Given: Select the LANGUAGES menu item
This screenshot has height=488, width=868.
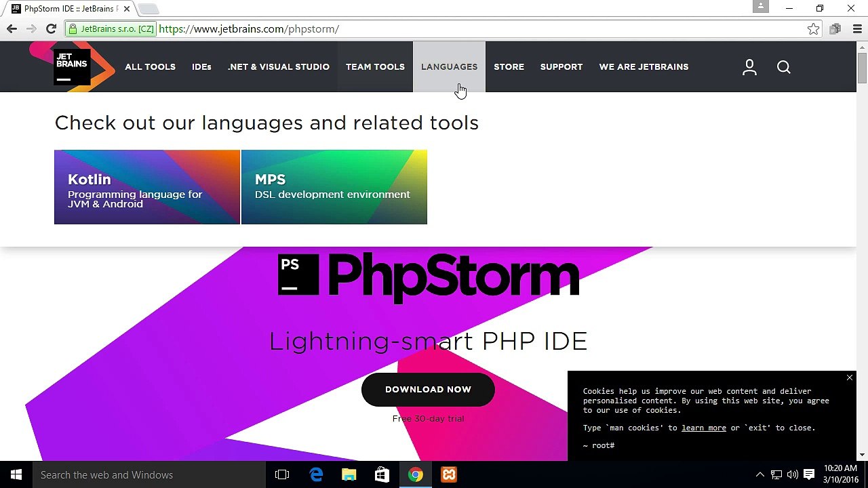Looking at the screenshot, I should pyautogui.click(x=449, y=67).
